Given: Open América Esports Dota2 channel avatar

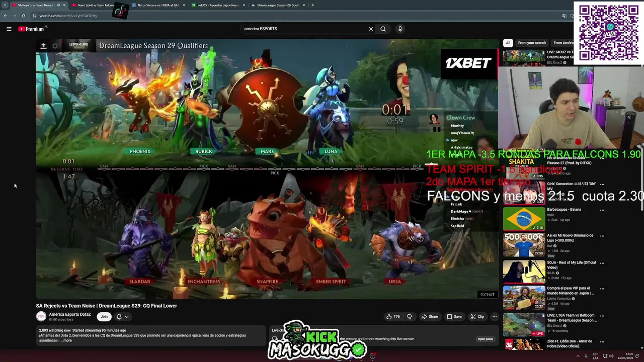Looking at the screenshot, I should pos(41,316).
